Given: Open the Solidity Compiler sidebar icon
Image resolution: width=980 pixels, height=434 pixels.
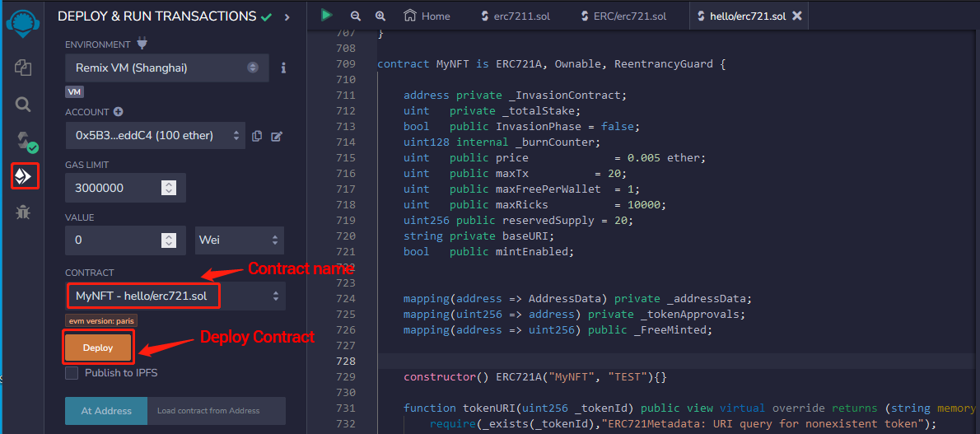Looking at the screenshot, I should [26, 142].
